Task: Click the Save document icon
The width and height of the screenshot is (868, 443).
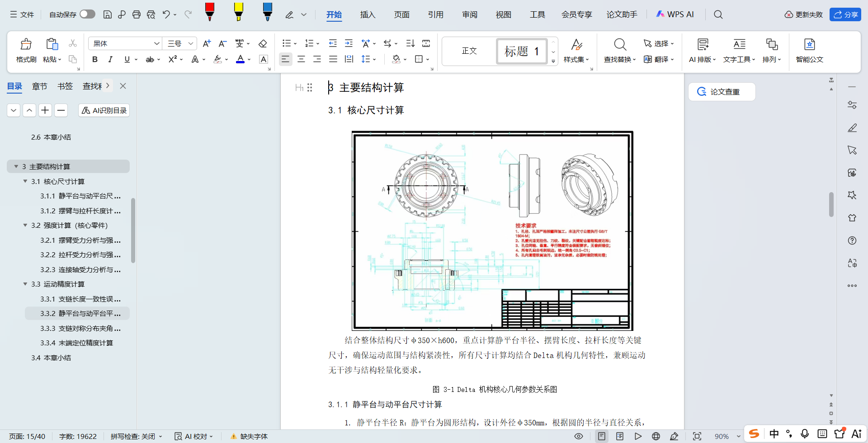Action: (108, 14)
